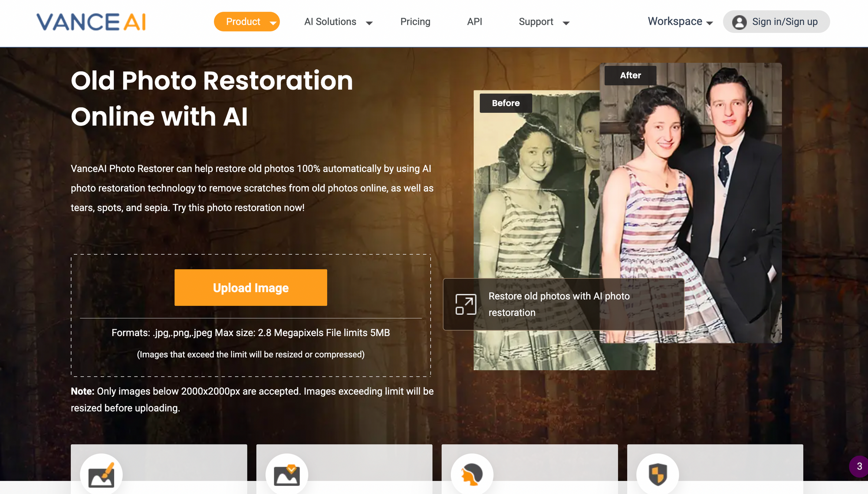Click the Before label

[506, 103]
